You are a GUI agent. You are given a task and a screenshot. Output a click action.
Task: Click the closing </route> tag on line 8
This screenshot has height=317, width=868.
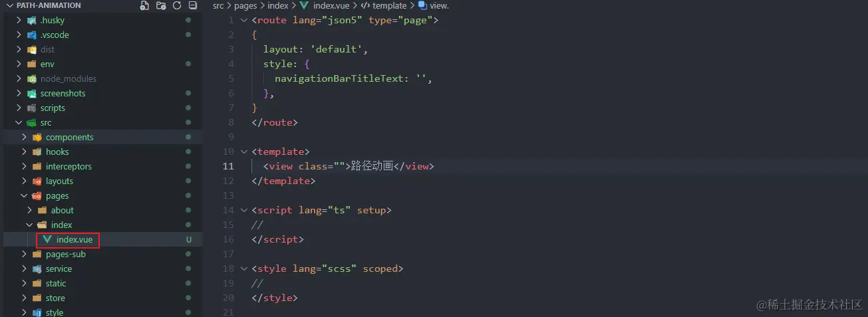(x=275, y=122)
